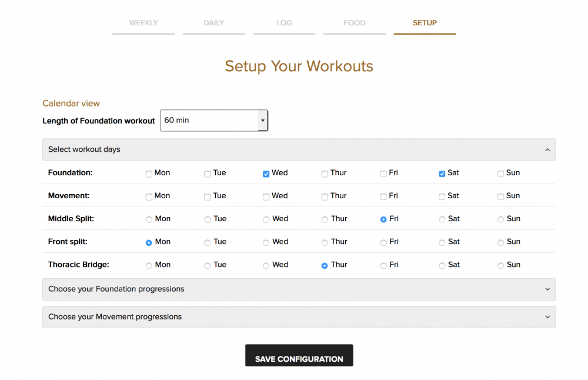Tick Movement Sunday checkbox
The width and height of the screenshot is (588, 380).
click(x=500, y=196)
